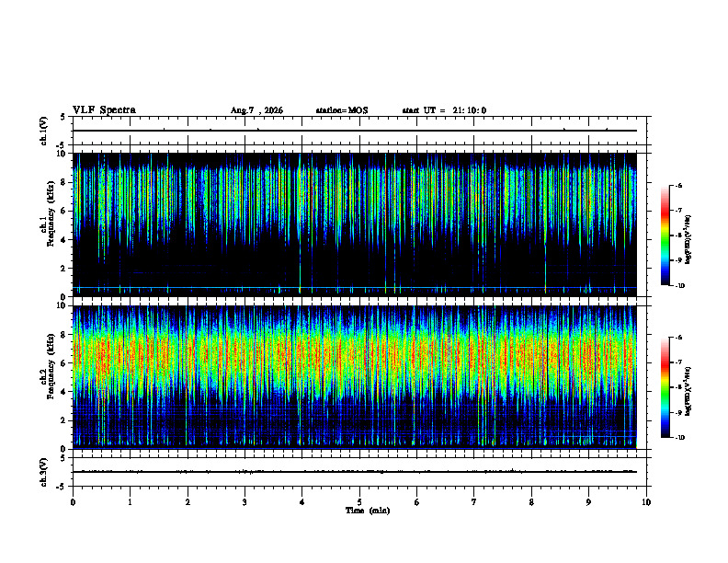Click the ch.3 voltage waveform trace
This screenshot has height=563, width=728.
(x=355, y=472)
